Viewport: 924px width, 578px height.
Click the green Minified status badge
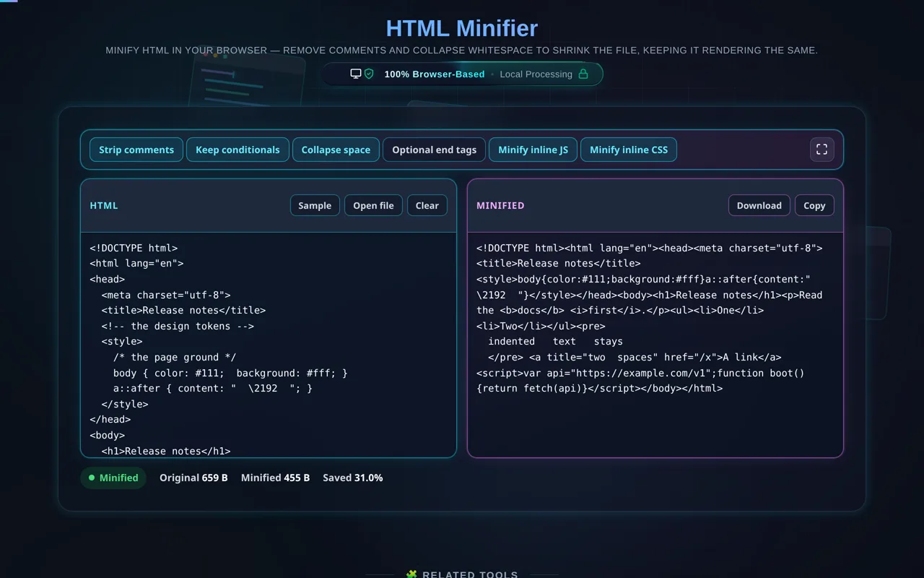113,478
